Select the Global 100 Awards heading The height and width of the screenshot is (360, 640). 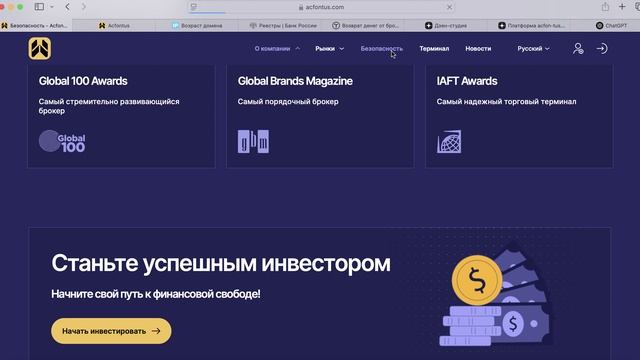point(83,81)
